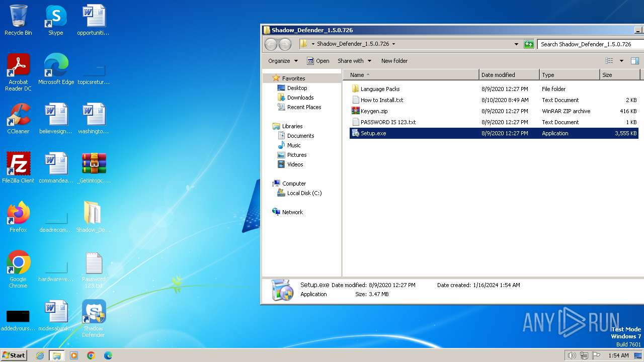The width and height of the screenshot is (644, 362).
Task: Open Documents library in navigation pane
Action: pyautogui.click(x=300, y=136)
